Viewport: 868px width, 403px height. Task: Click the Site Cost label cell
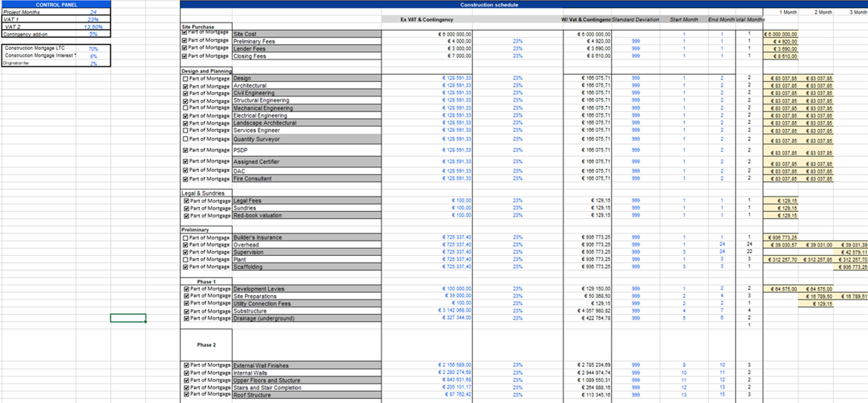(x=306, y=34)
